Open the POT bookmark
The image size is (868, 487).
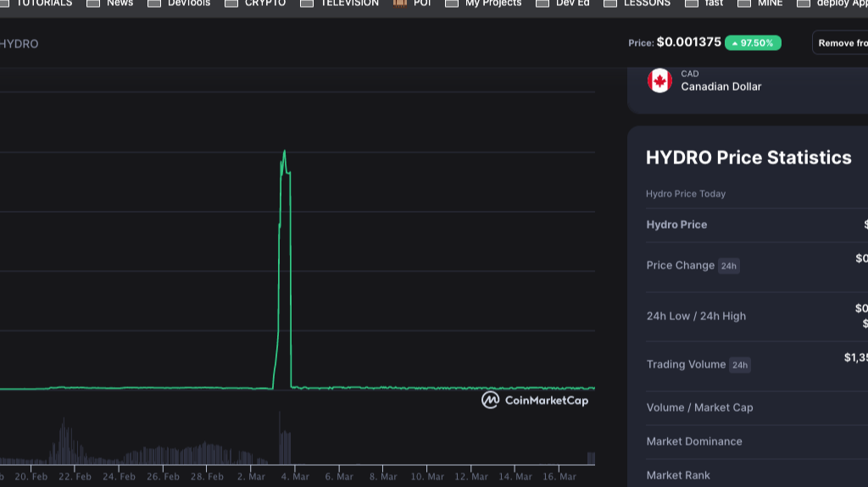[x=412, y=3]
